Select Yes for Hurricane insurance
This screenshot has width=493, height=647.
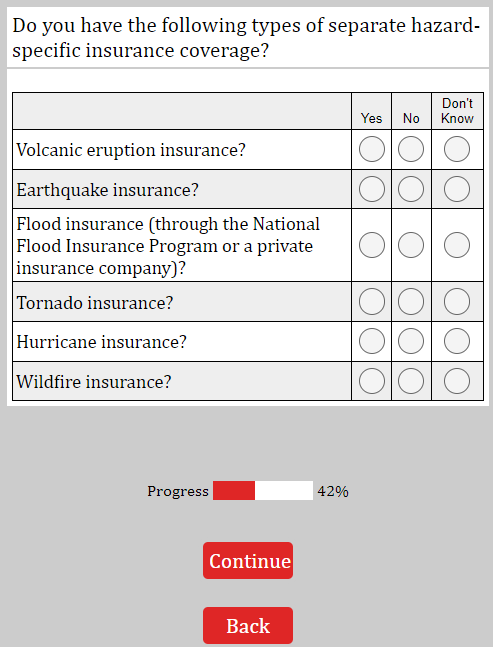click(x=372, y=341)
